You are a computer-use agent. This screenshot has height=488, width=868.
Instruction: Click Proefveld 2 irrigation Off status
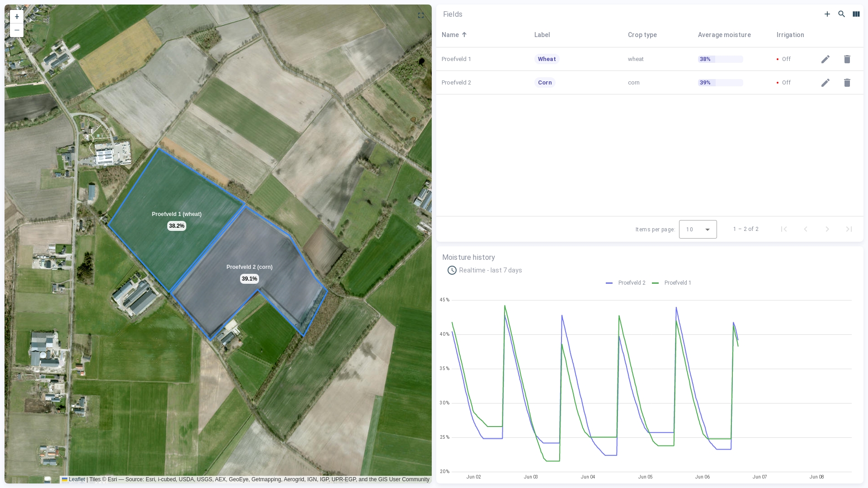tap(784, 83)
